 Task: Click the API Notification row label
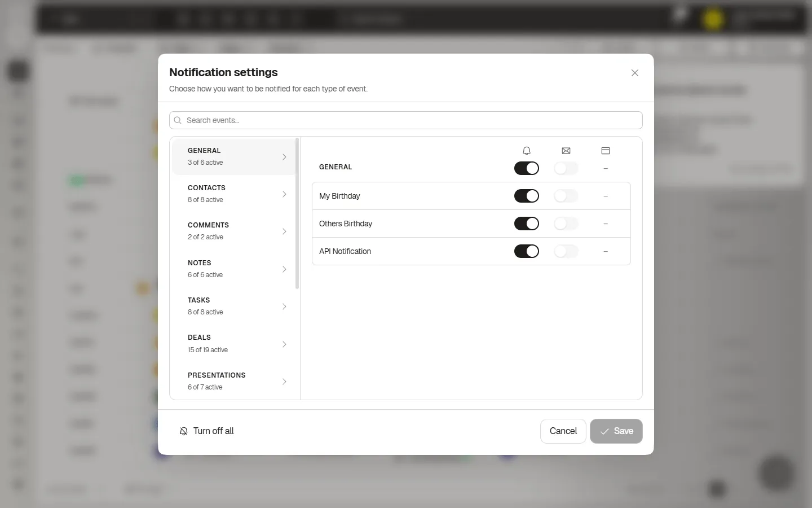pos(345,251)
